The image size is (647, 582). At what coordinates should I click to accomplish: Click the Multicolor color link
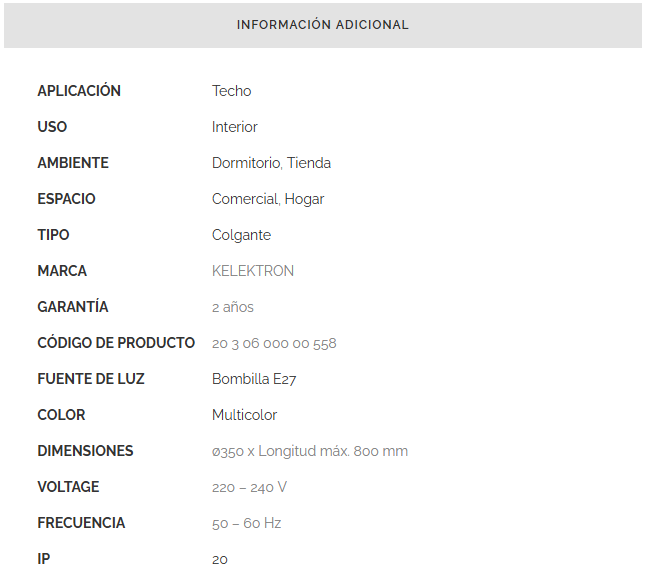(244, 415)
